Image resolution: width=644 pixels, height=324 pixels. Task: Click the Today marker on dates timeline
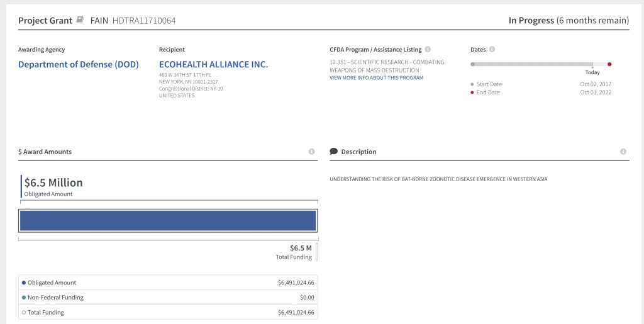(x=592, y=70)
